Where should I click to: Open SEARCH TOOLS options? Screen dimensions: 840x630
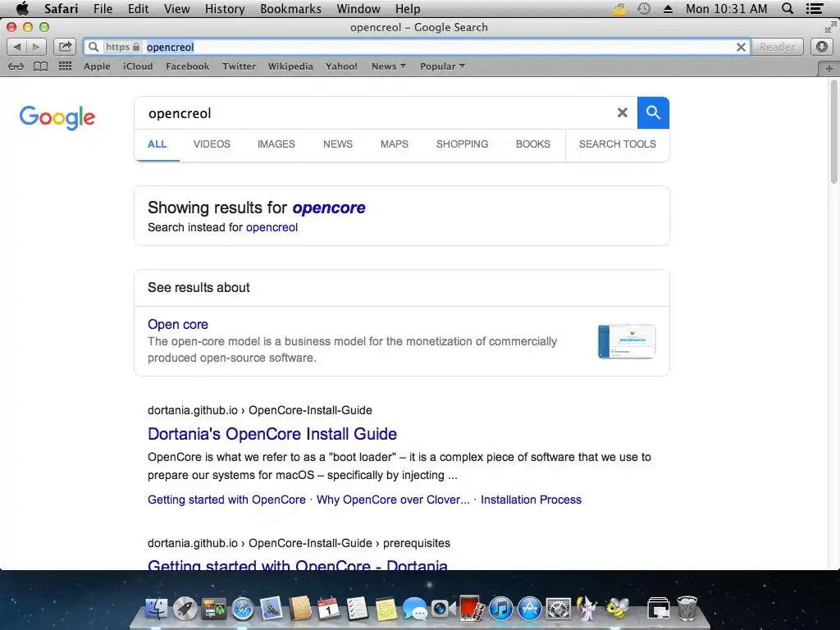click(x=617, y=144)
